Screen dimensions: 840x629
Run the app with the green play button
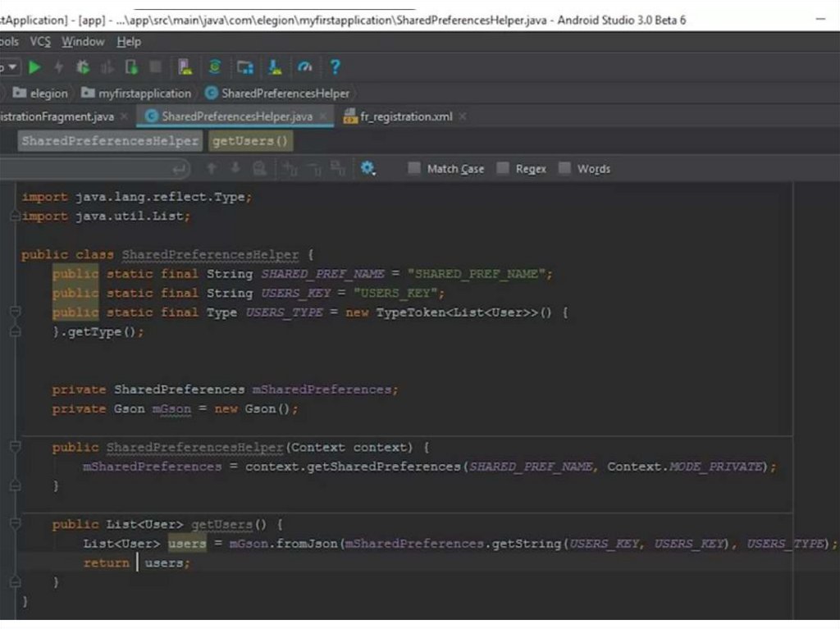pos(34,67)
